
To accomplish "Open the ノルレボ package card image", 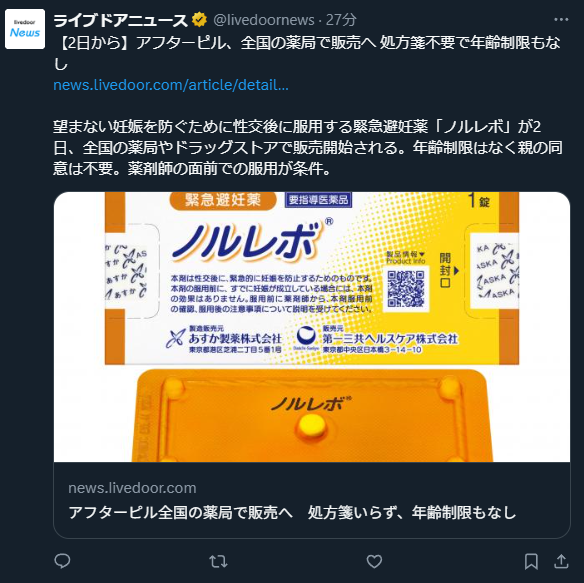I will (x=312, y=327).
